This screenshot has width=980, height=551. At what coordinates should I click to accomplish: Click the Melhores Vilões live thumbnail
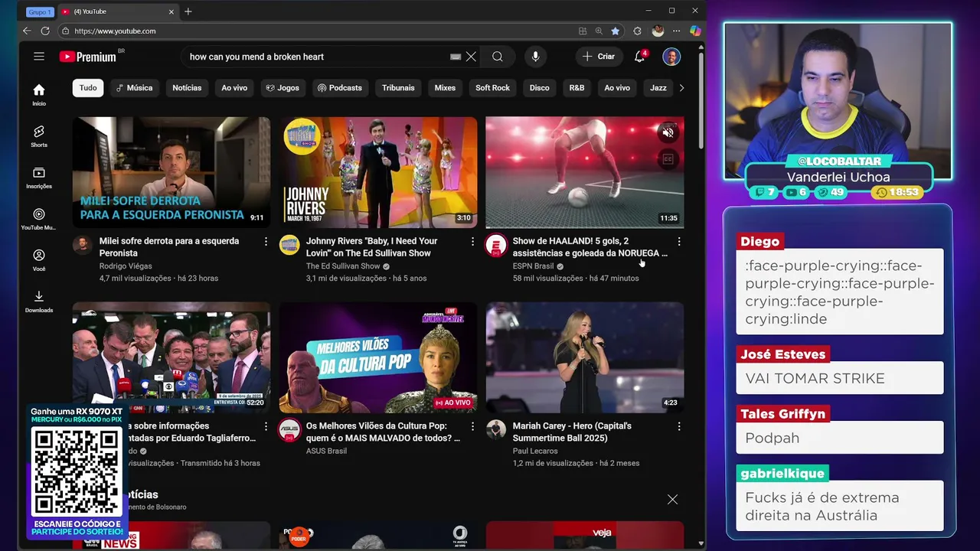378,357
